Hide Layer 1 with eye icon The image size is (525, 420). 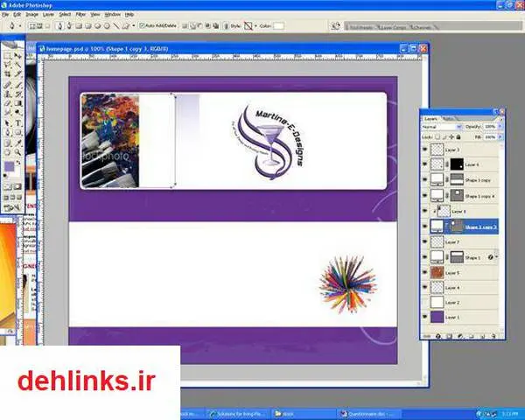pos(425,317)
